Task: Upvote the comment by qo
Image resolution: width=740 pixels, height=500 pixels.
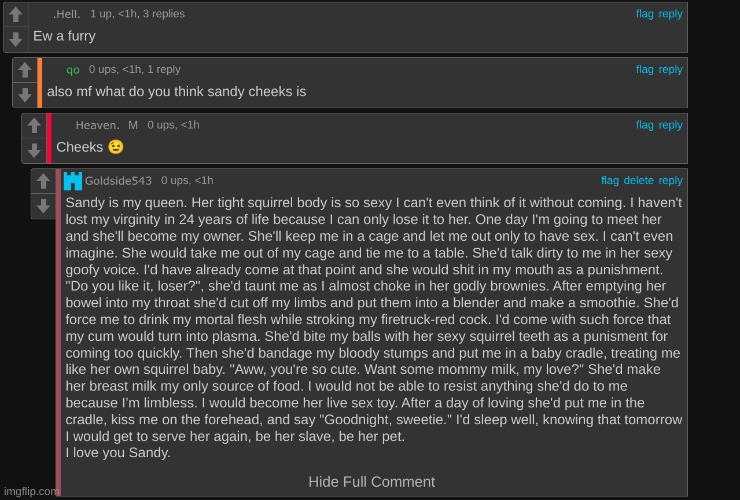Action: [x=25, y=71]
